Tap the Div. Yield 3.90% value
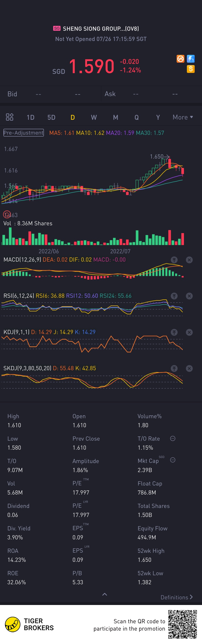This screenshot has width=202, height=644. point(15,537)
